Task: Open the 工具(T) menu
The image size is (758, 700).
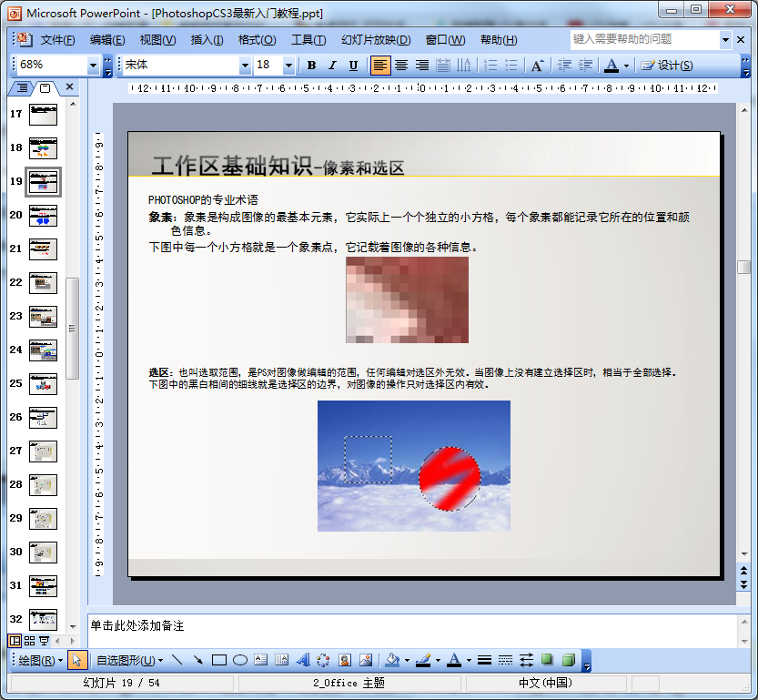Action: click(x=308, y=40)
